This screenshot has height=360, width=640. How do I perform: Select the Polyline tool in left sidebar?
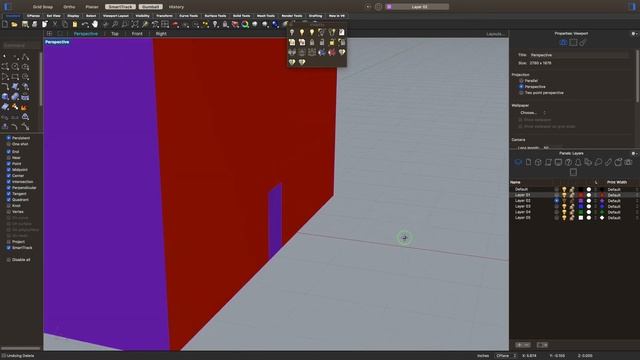click(25, 57)
